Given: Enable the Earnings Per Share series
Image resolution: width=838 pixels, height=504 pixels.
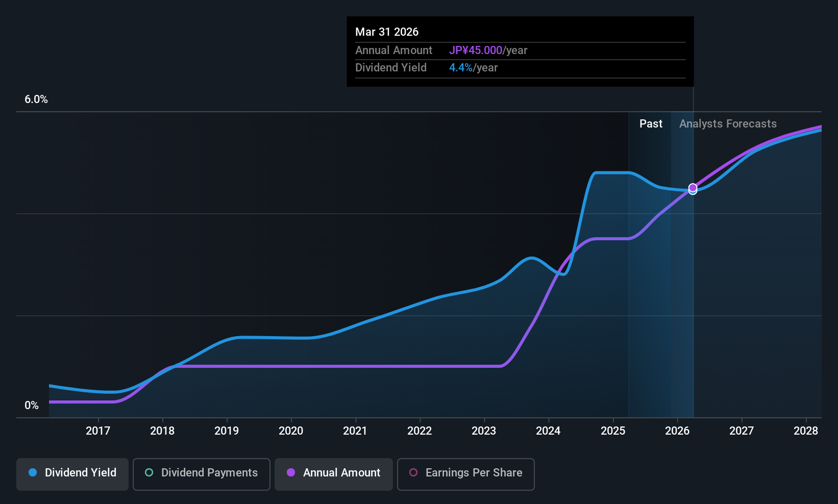Looking at the screenshot, I should point(465,473).
